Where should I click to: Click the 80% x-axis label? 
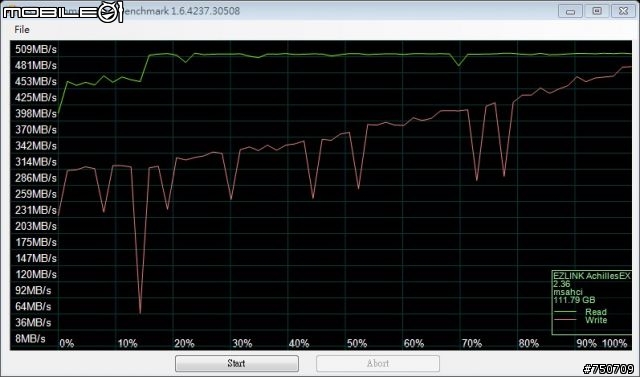click(x=529, y=344)
